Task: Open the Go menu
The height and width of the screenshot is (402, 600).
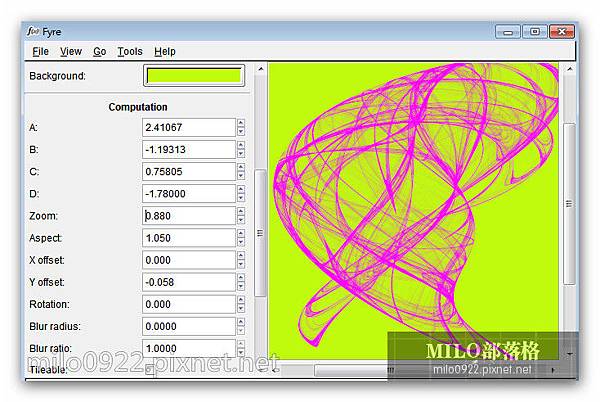Action: [99, 51]
